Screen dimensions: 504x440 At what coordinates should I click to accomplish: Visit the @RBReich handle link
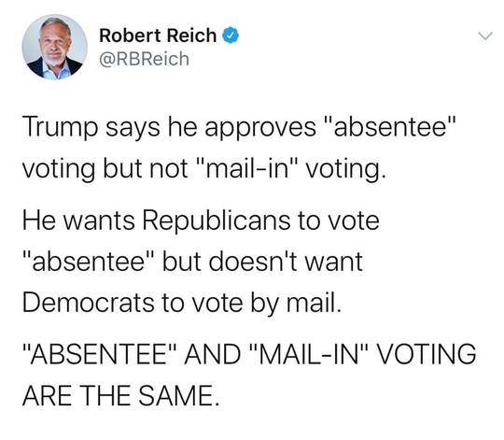click(144, 59)
